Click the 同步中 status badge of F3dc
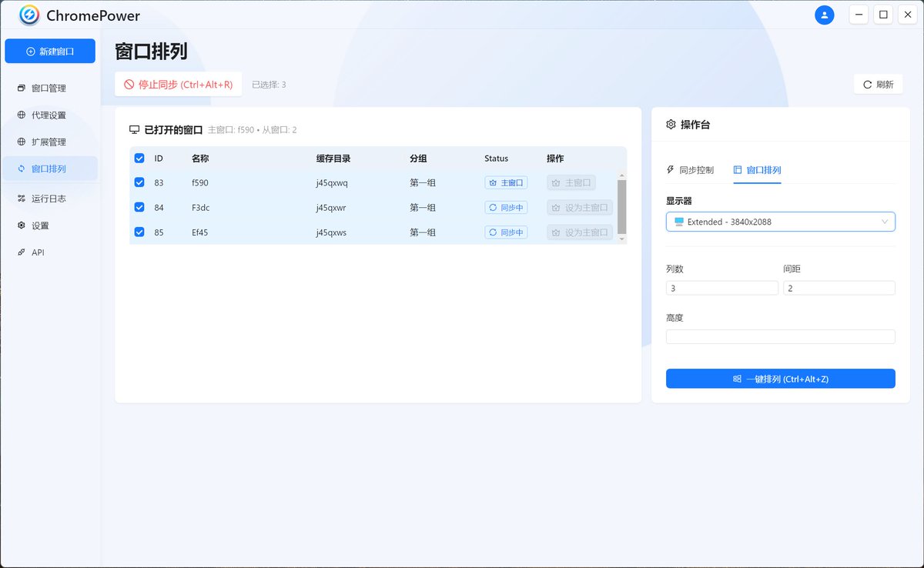This screenshot has width=924, height=568. (x=506, y=208)
